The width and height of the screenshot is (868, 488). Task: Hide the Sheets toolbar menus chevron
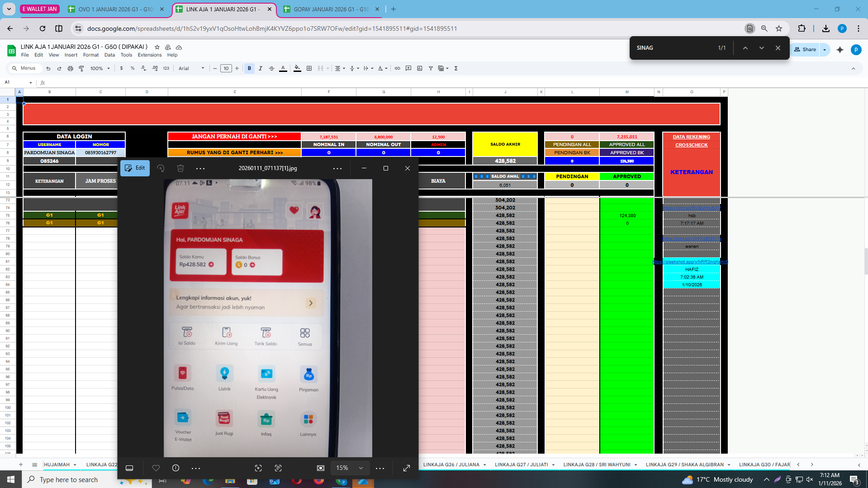(x=854, y=68)
